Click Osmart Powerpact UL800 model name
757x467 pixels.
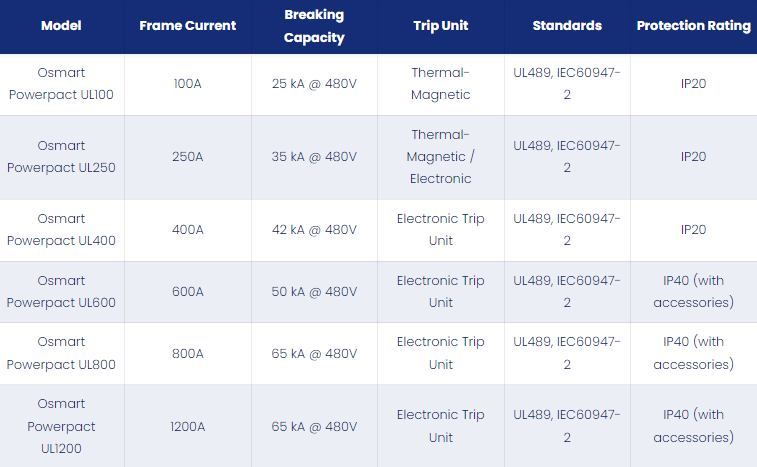pos(61,353)
